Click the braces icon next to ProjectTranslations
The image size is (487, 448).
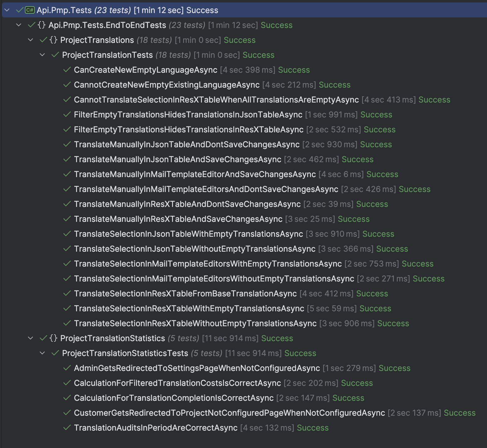(53, 40)
